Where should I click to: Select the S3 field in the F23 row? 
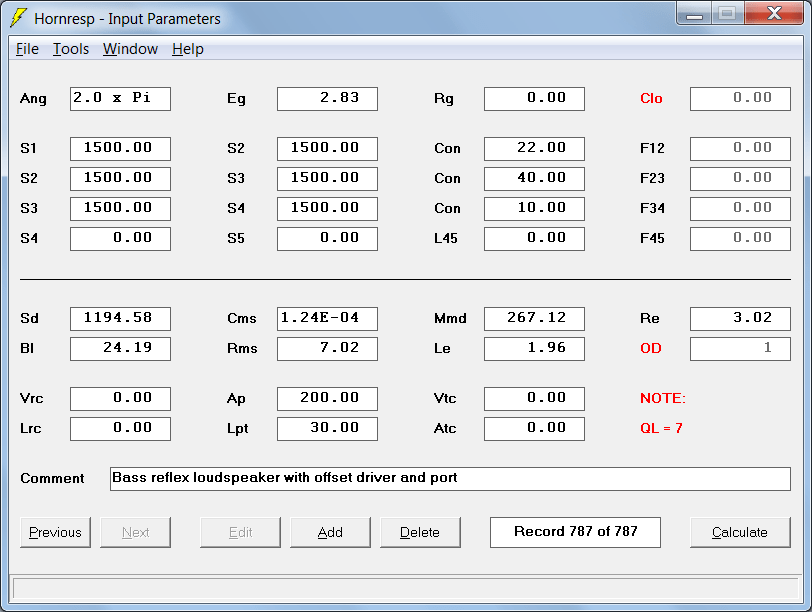(327, 179)
